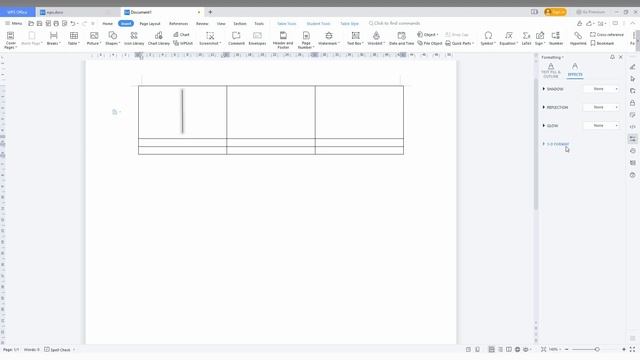Insert a Hyperlink
The height and width of the screenshot is (360, 640).
pyautogui.click(x=578, y=38)
